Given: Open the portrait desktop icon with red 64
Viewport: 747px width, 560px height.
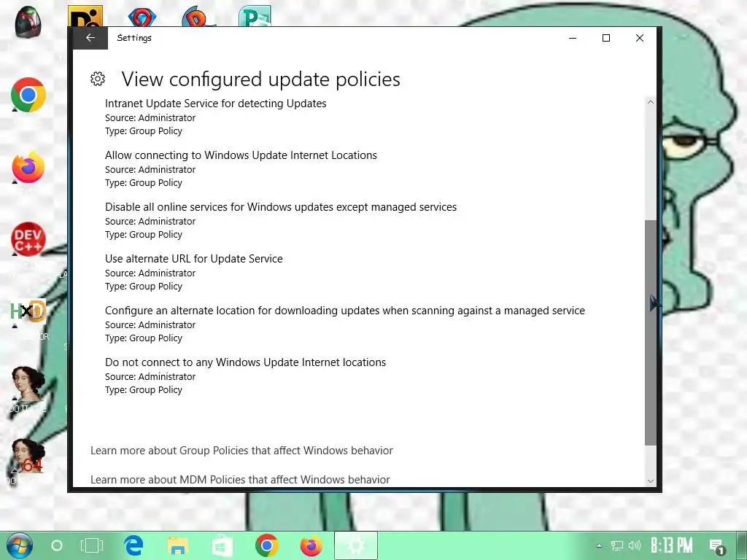Looking at the screenshot, I should pyautogui.click(x=28, y=456).
